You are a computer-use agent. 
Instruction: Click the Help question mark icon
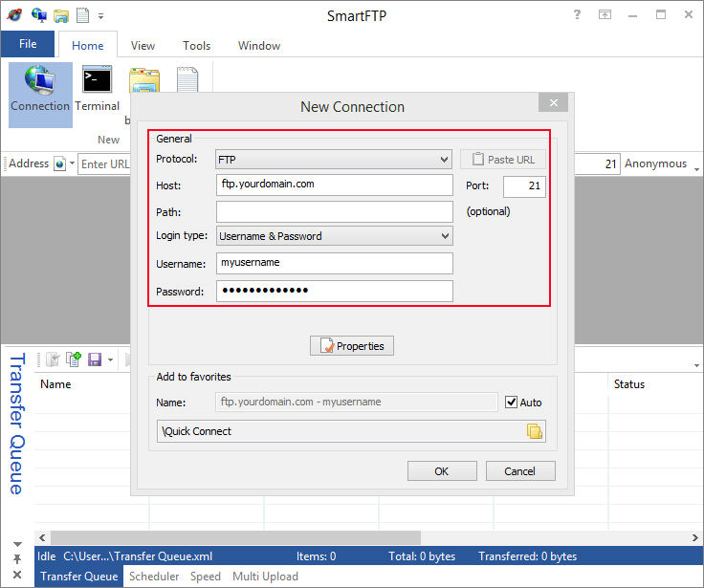point(577,14)
